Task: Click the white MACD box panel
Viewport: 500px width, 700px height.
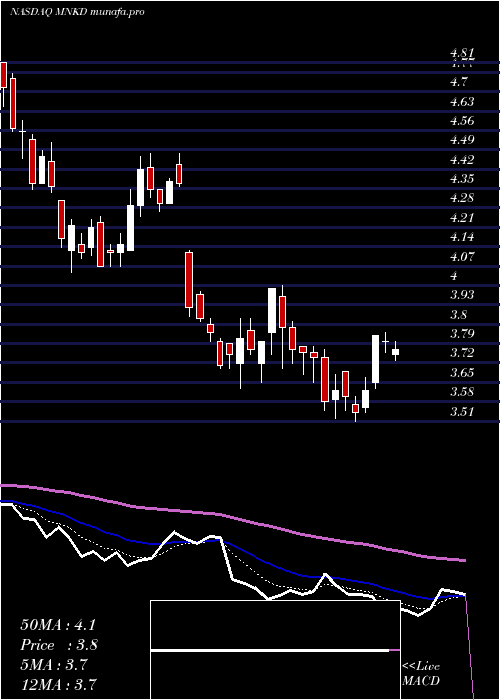Action: coord(275,650)
